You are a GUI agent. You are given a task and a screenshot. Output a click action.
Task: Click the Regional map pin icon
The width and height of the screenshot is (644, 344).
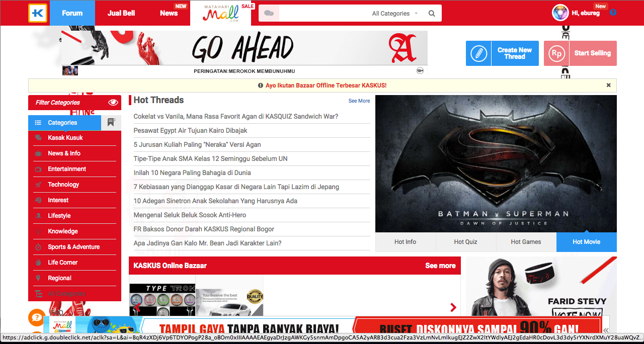(x=38, y=278)
